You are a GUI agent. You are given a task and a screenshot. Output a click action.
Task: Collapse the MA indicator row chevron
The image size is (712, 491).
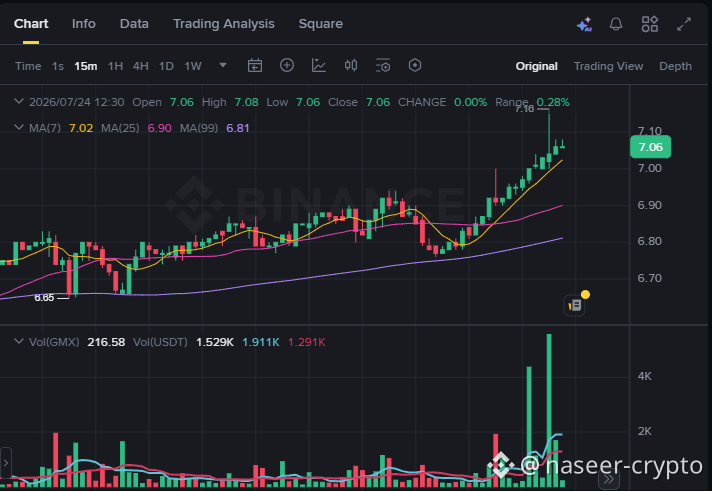19,127
